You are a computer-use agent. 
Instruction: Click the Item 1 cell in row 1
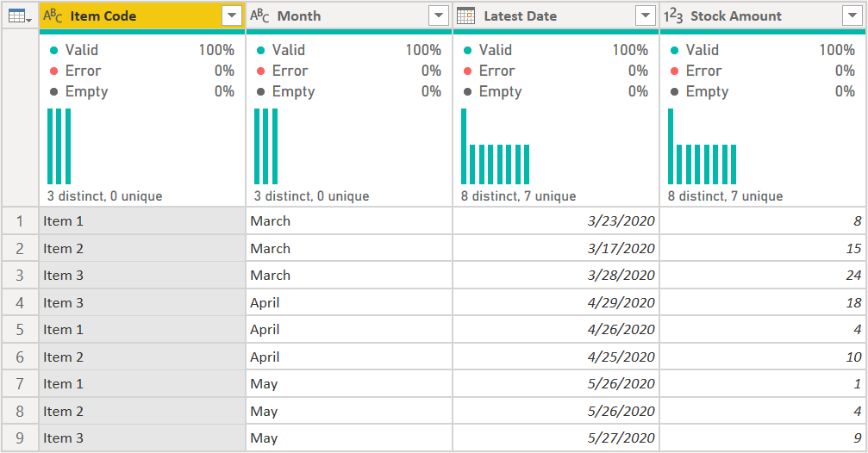pos(142,221)
